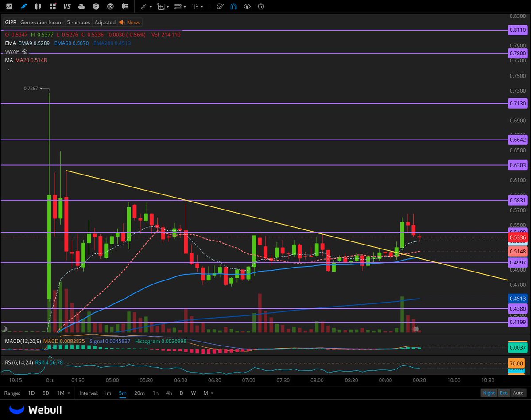Screen dimensions: 531x420
Task: Click the GIPR ticker symbol
Action: 11,22
